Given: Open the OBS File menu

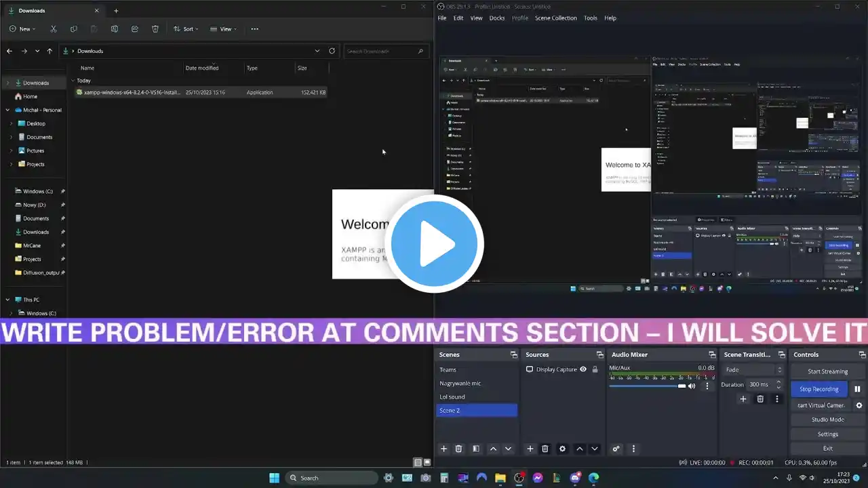Looking at the screenshot, I should (442, 18).
